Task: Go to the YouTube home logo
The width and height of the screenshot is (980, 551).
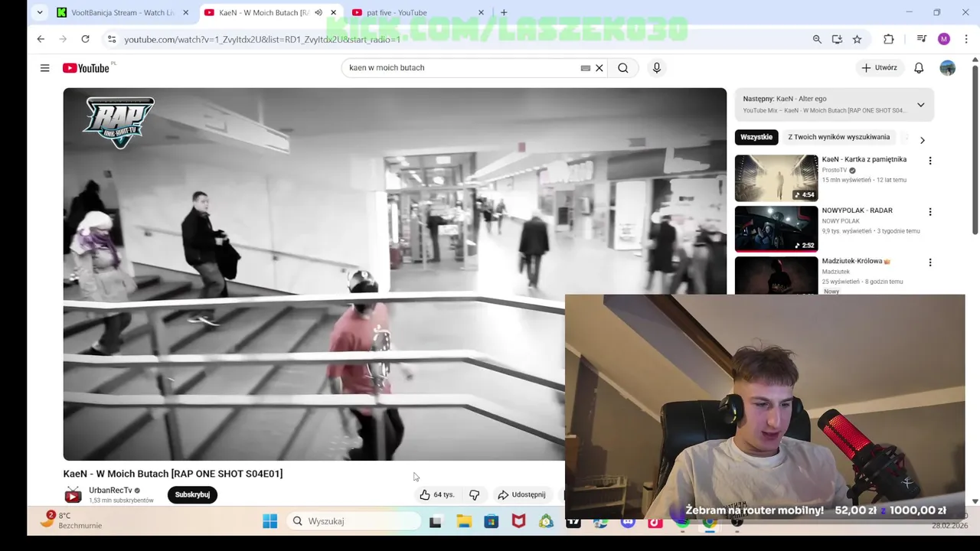Action: click(86, 68)
